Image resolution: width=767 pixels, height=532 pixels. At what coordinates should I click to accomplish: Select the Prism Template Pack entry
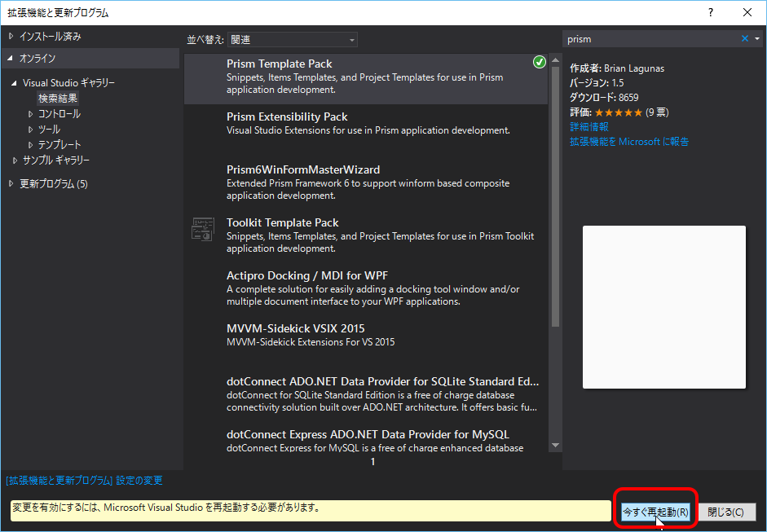(x=366, y=77)
